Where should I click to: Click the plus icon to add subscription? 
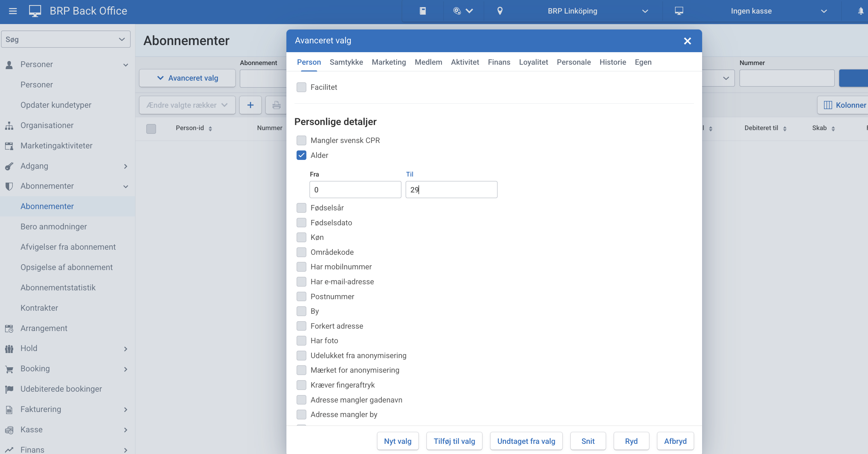point(250,105)
